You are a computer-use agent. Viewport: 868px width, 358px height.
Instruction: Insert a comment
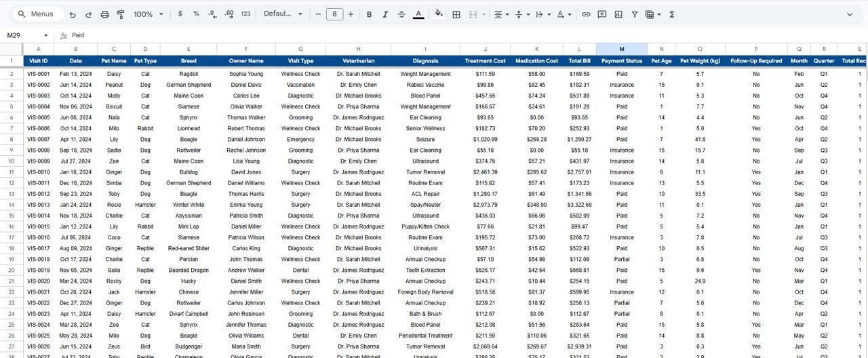(x=602, y=14)
